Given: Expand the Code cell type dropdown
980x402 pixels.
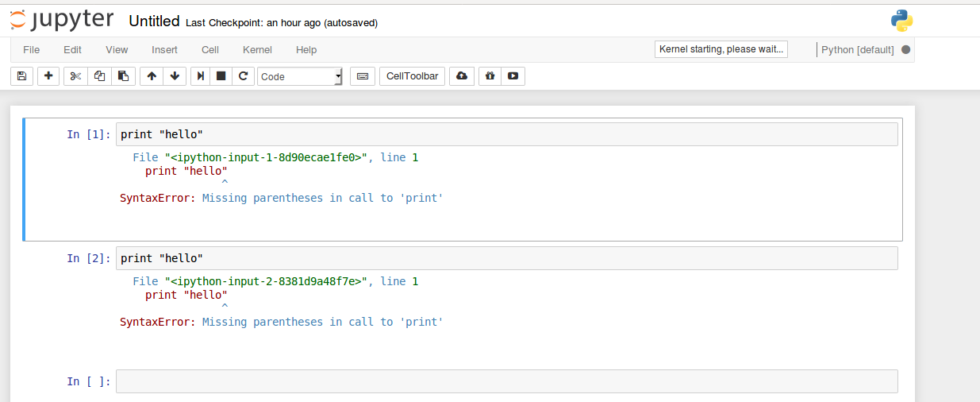Looking at the screenshot, I should (300, 76).
